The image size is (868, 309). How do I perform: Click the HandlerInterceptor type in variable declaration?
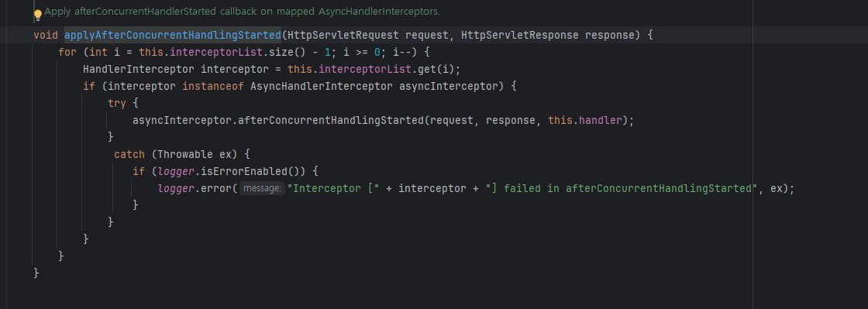(x=139, y=70)
